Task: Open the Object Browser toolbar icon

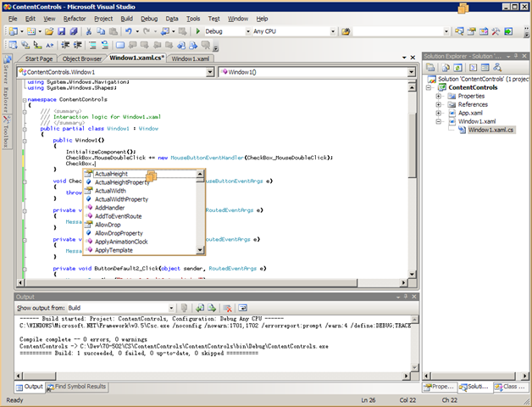Action: coord(484,31)
